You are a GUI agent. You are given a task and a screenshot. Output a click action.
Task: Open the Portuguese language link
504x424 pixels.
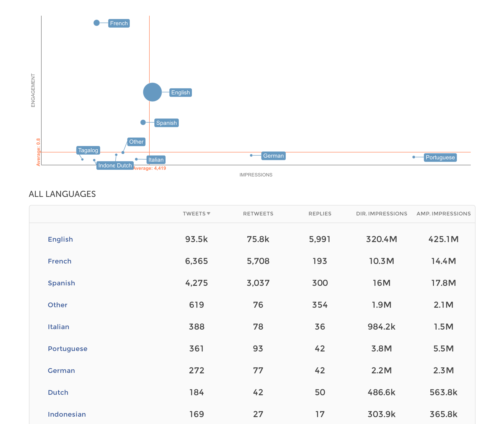67,349
